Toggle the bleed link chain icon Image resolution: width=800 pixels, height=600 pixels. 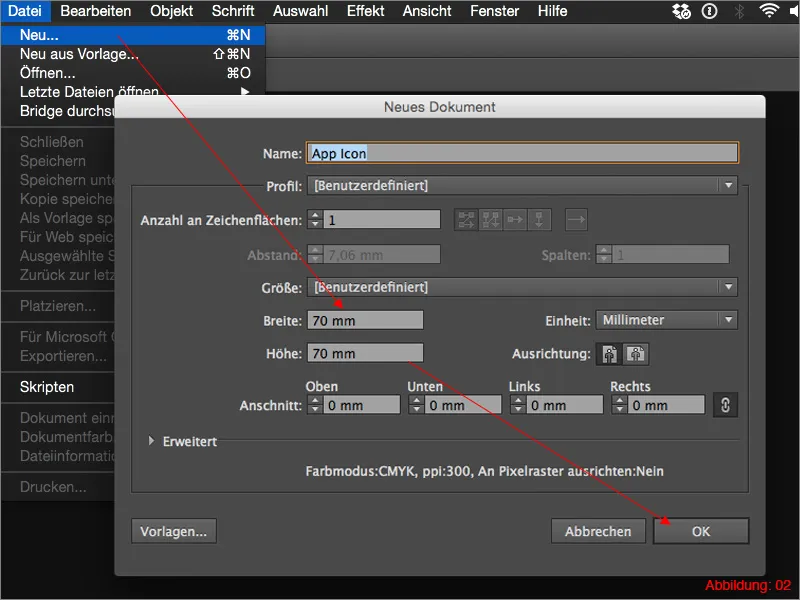point(725,405)
